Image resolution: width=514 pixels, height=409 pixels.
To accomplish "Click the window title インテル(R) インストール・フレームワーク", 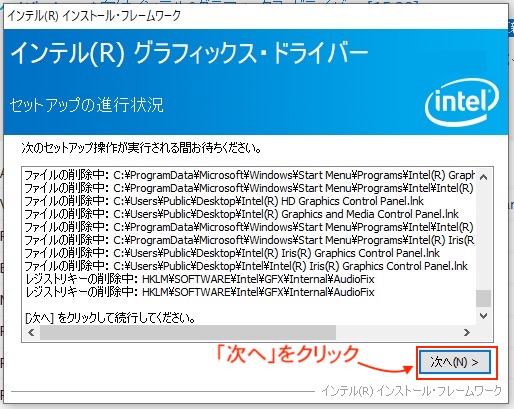I will [x=94, y=16].
